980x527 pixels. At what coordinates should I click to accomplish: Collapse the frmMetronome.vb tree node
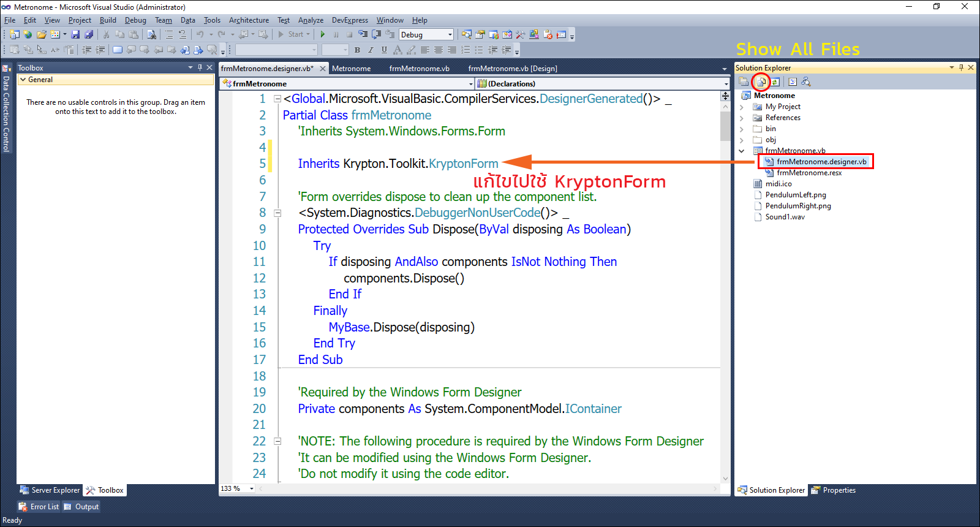pos(742,151)
